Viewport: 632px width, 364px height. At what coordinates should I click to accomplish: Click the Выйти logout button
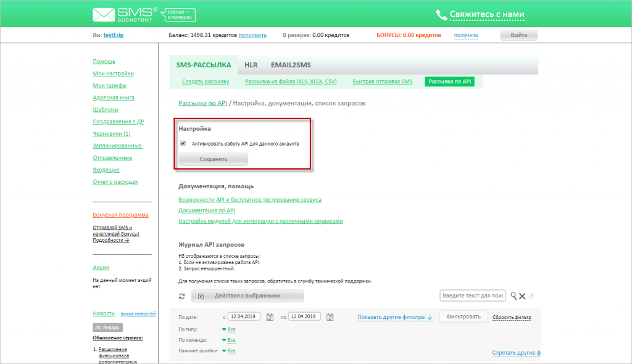518,35
